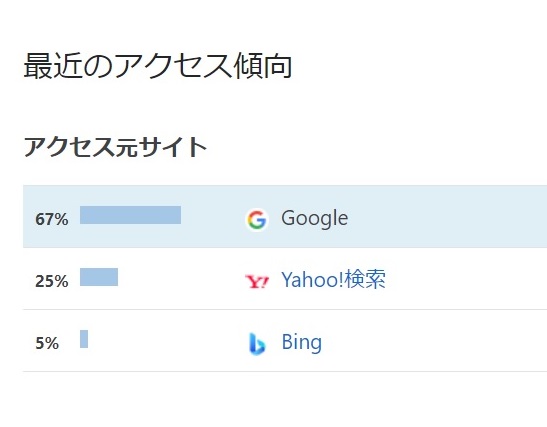This screenshot has width=547, height=427.
Task: Click the 最近のアクセス傾向 heading
Action: coord(158,66)
